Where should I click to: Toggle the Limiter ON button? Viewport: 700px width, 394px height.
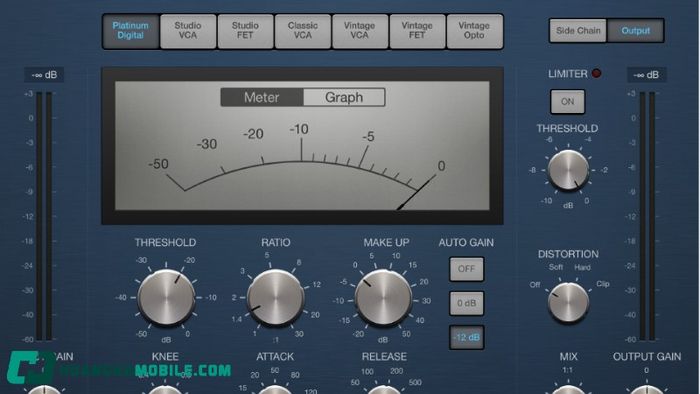click(567, 102)
